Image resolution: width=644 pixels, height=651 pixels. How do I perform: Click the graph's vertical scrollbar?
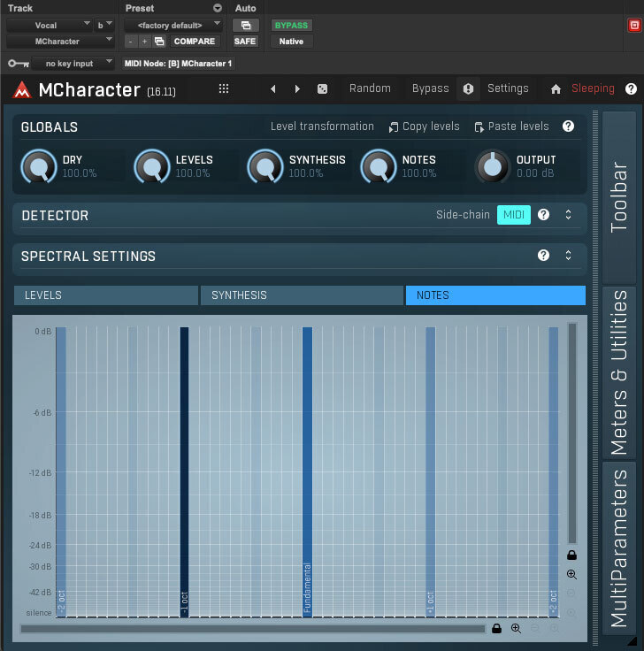click(572, 433)
